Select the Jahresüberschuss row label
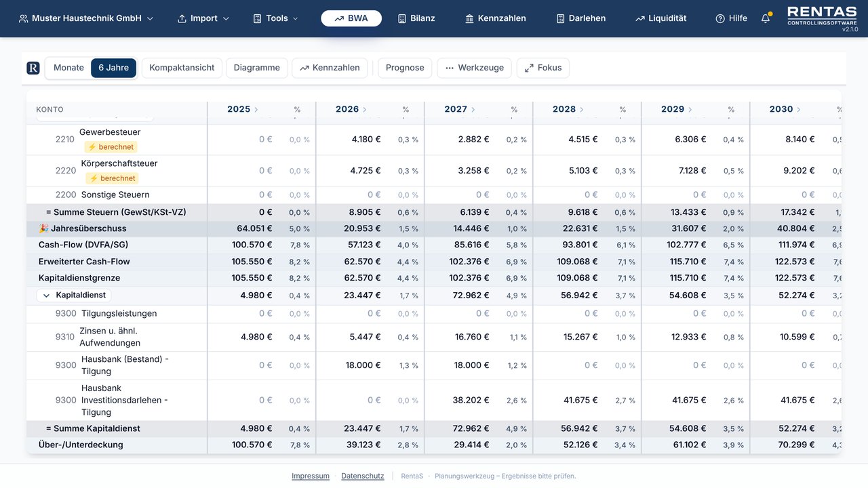868x488 pixels. coord(83,228)
